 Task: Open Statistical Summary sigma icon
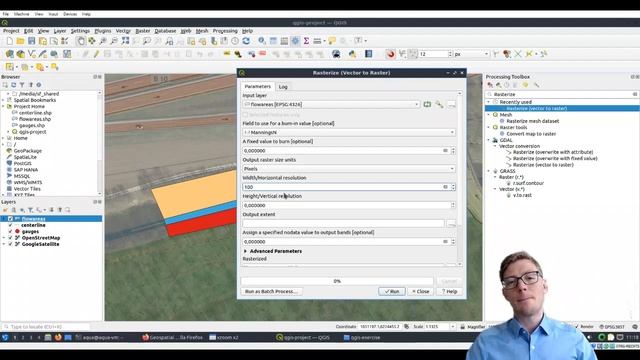click(x=306, y=41)
